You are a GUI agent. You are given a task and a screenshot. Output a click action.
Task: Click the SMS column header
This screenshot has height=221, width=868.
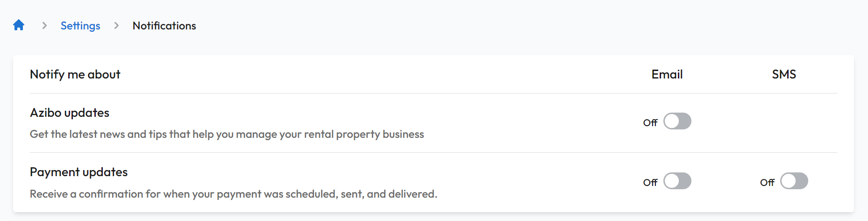coord(784,74)
